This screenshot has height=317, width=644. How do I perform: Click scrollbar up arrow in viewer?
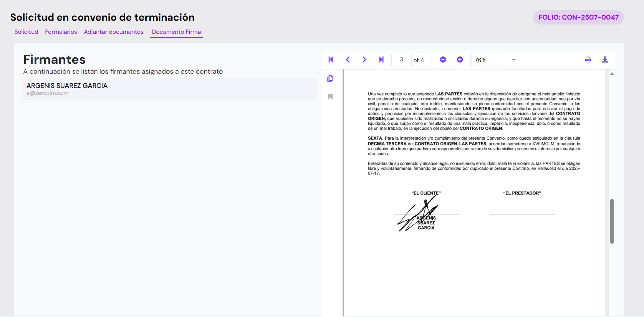612,74
